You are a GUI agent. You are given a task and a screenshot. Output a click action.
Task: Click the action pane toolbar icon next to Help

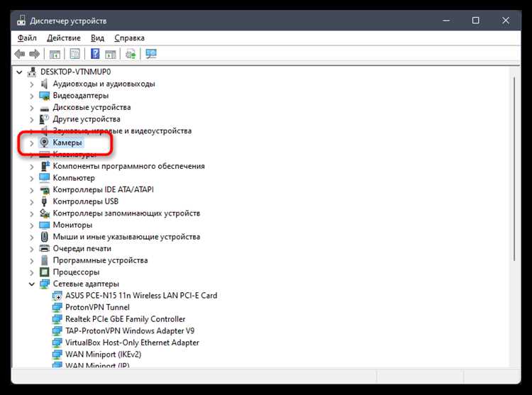[x=110, y=54]
